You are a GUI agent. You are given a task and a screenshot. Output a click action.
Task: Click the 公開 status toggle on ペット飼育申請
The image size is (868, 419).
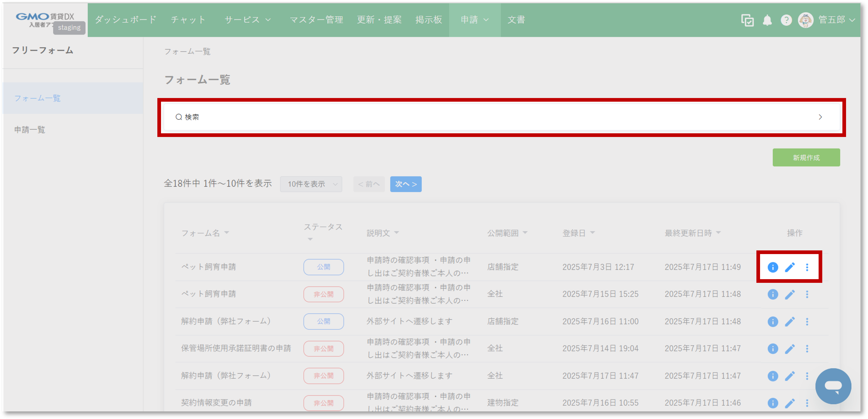(x=324, y=267)
